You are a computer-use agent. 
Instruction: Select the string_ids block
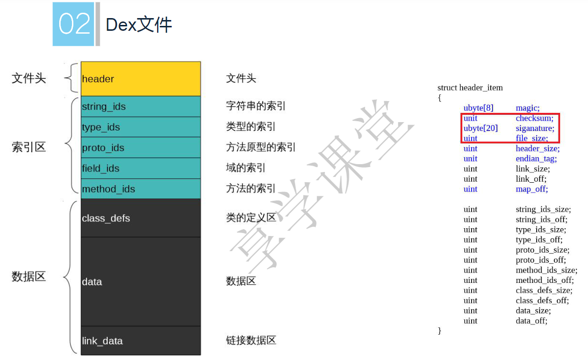(x=141, y=106)
